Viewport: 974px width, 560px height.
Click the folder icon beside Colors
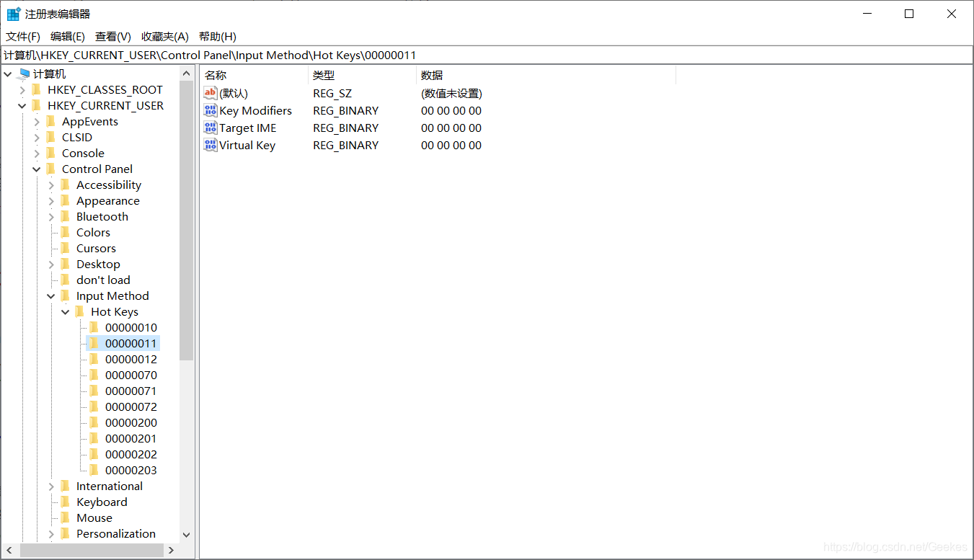tap(65, 232)
